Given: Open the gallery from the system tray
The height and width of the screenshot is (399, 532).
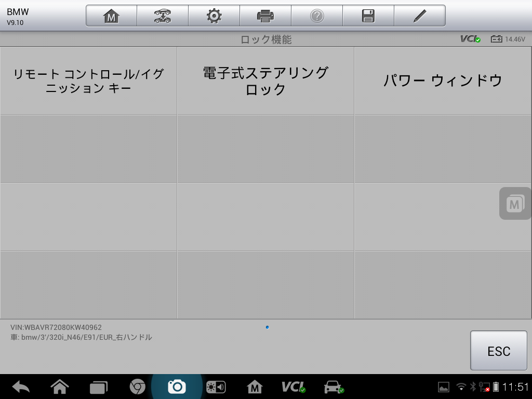Looking at the screenshot, I should [443, 387].
